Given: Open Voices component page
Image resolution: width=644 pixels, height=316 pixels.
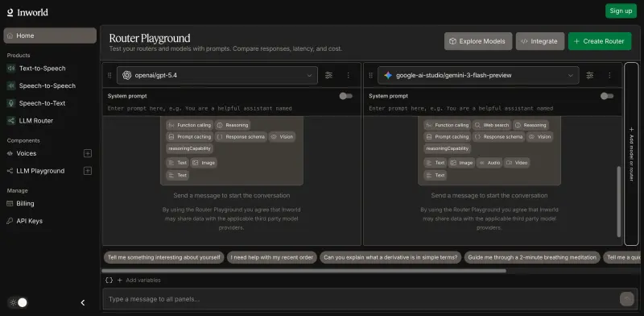Looking at the screenshot, I should 27,153.
